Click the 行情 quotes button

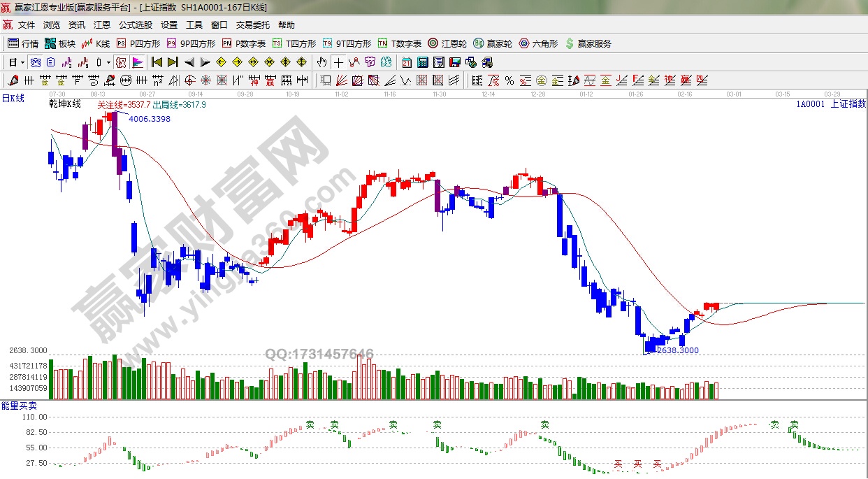click(23, 43)
